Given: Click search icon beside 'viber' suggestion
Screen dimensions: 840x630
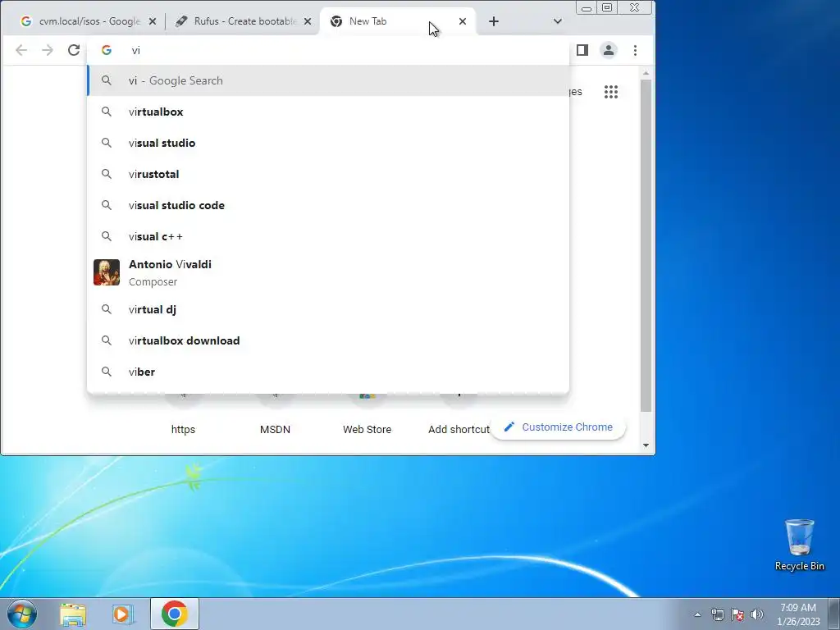Looking at the screenshot, I should pos(107,372).
